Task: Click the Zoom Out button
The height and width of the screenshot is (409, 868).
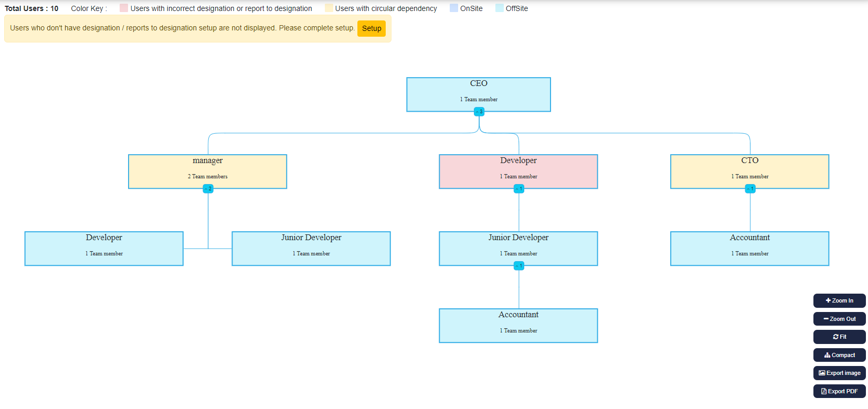Action: [x=839, y=319]
